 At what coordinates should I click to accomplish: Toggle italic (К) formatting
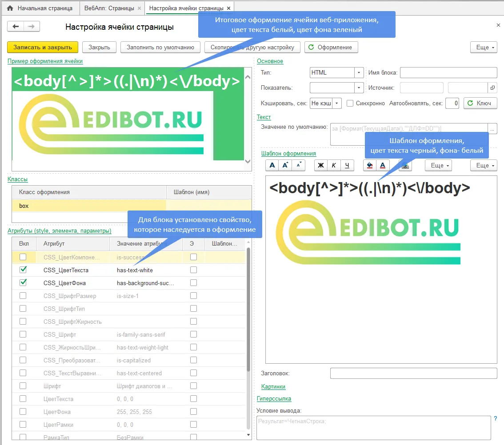(x=334, y=165)
